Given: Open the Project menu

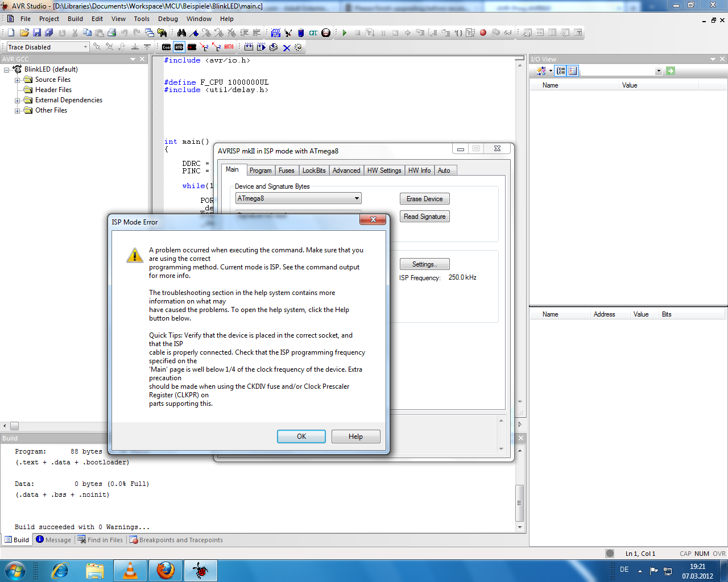Looking at the screenshot, I should (x=49, y=19).
